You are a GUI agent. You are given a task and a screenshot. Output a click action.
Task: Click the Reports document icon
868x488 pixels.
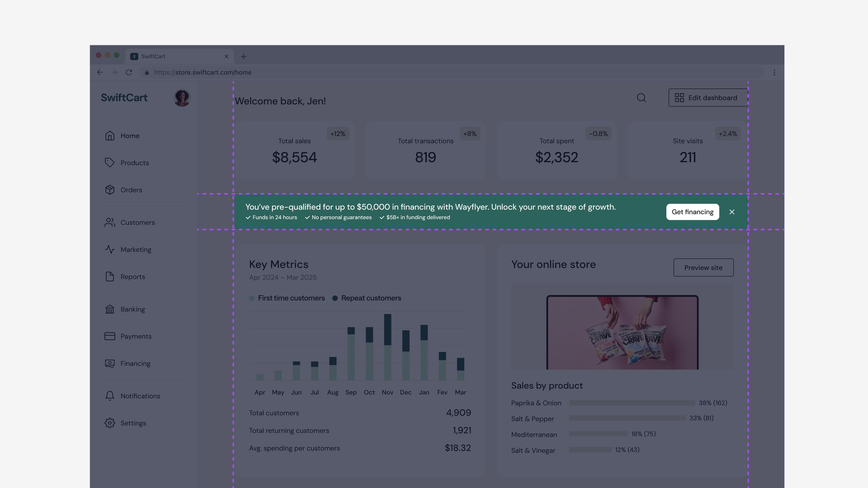(x=109, y=277)
